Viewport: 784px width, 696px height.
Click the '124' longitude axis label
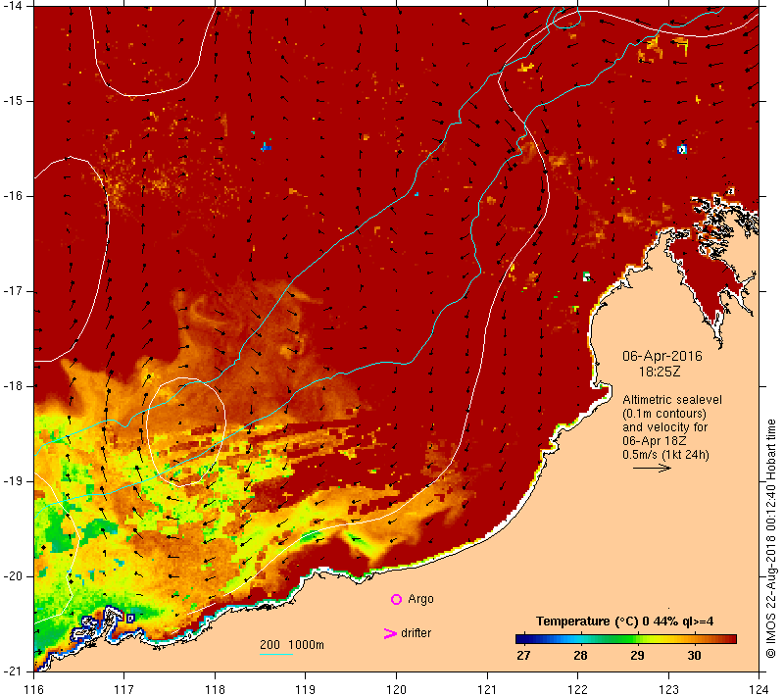pos(759,689)
